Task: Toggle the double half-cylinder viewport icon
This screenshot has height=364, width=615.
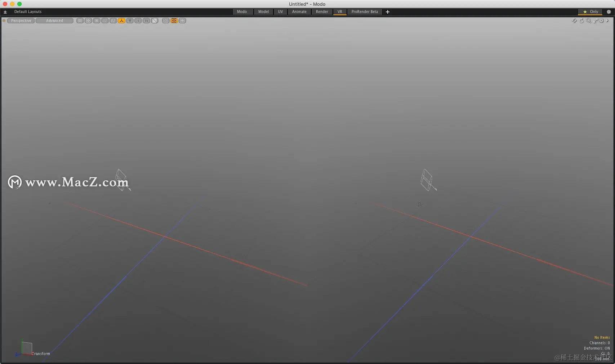Action: point(146,21)
